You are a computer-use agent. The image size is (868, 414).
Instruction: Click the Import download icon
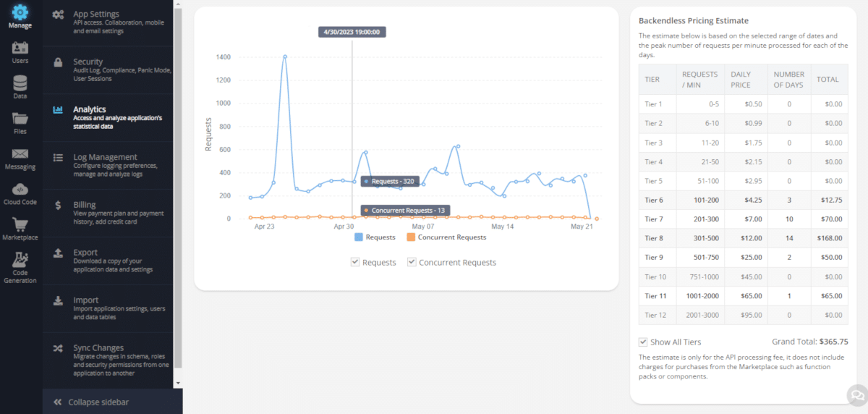(x=58, y=300)
